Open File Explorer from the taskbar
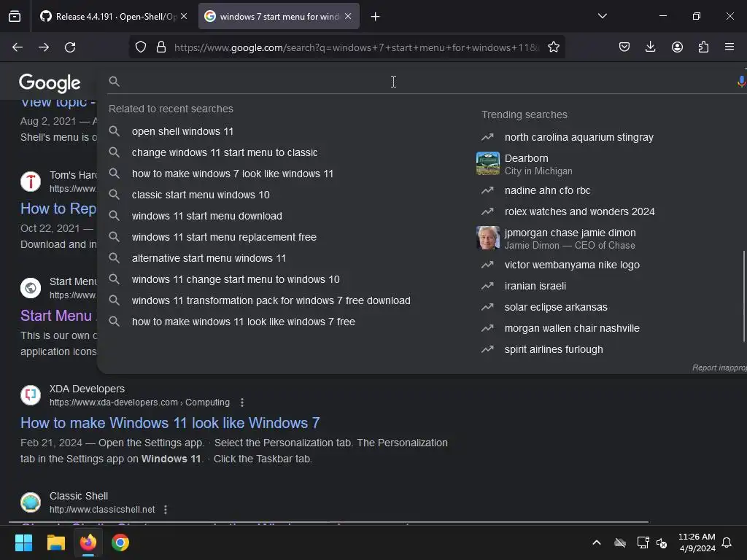Screen dimensions: 747x560 (x=55, y=542)
